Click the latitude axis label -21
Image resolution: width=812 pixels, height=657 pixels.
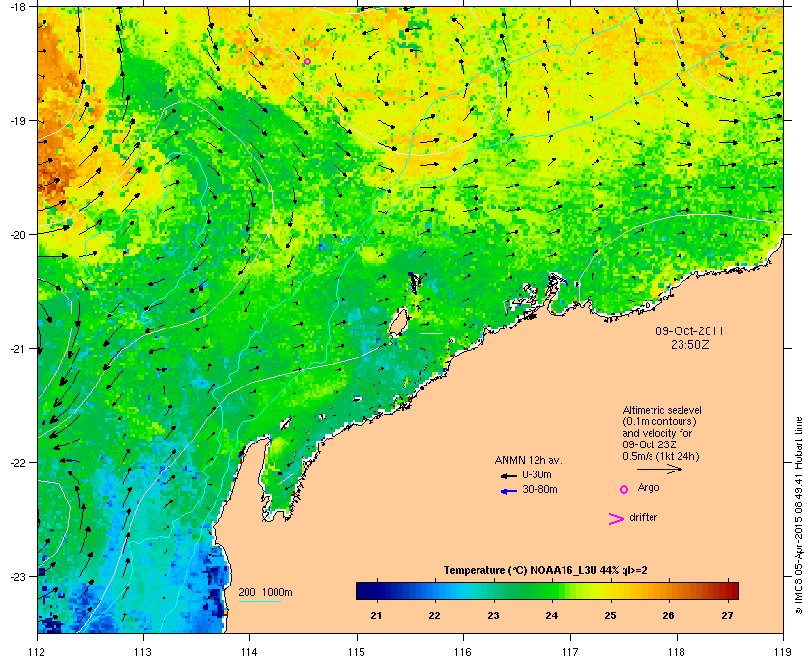(17, 349)
